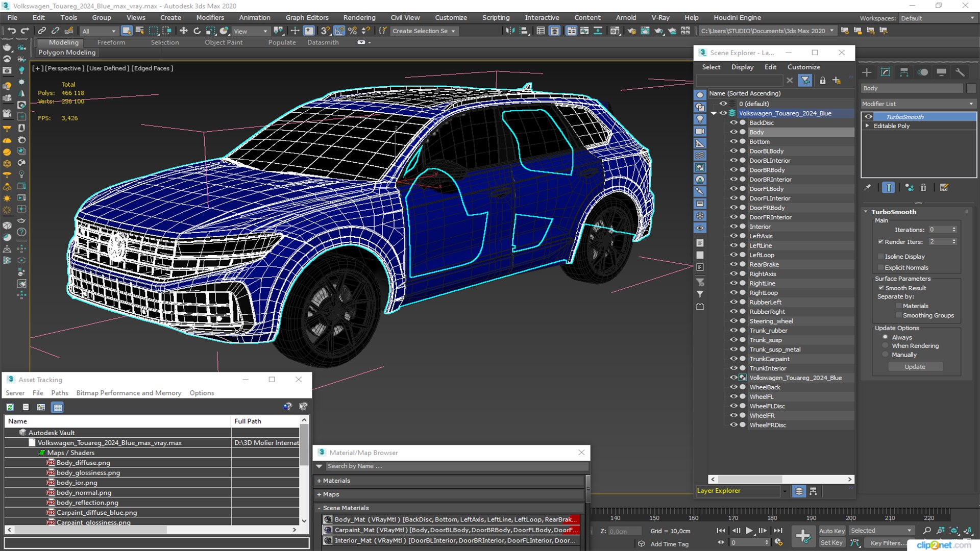The image size is (980, 551).
Task: Activate the Select Object tool
Action: pyautogui.click(x=127, y=31)
